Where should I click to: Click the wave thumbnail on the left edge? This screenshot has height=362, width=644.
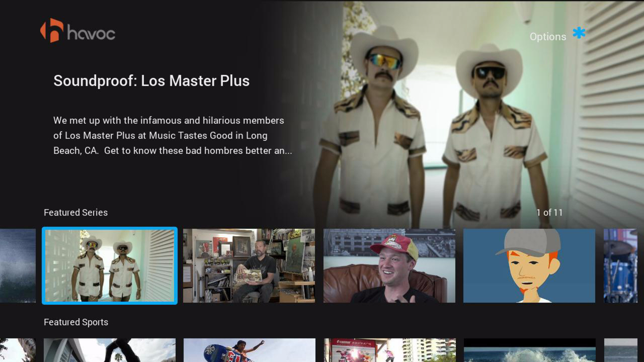tap(18, 265)
